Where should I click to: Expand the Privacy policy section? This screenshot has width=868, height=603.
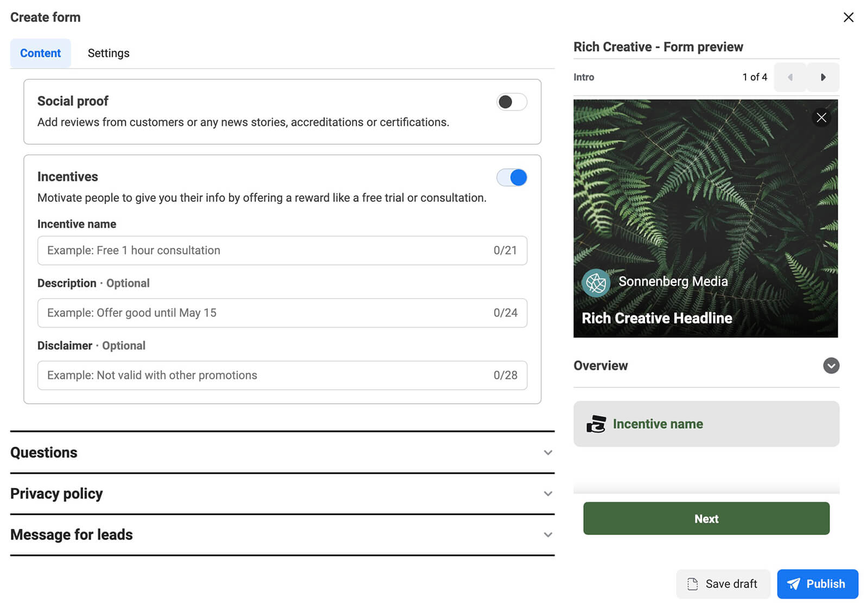[x=282, y=493]
